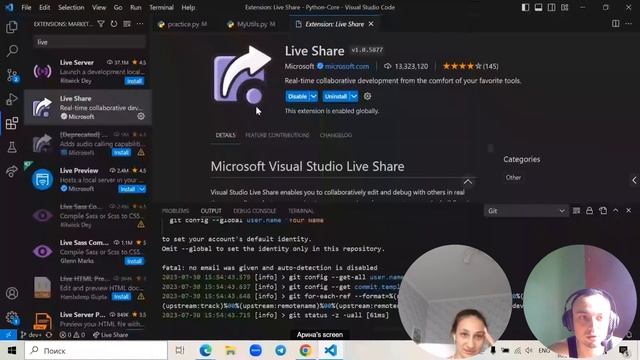
Task: Switch to Feature Contributions tab
Action: click(x=277, y=135)
